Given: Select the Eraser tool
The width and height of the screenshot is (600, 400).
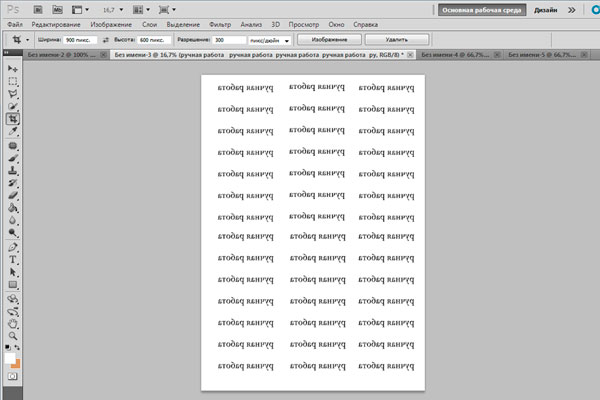Looking at the screenshot, I should point(13,195).
